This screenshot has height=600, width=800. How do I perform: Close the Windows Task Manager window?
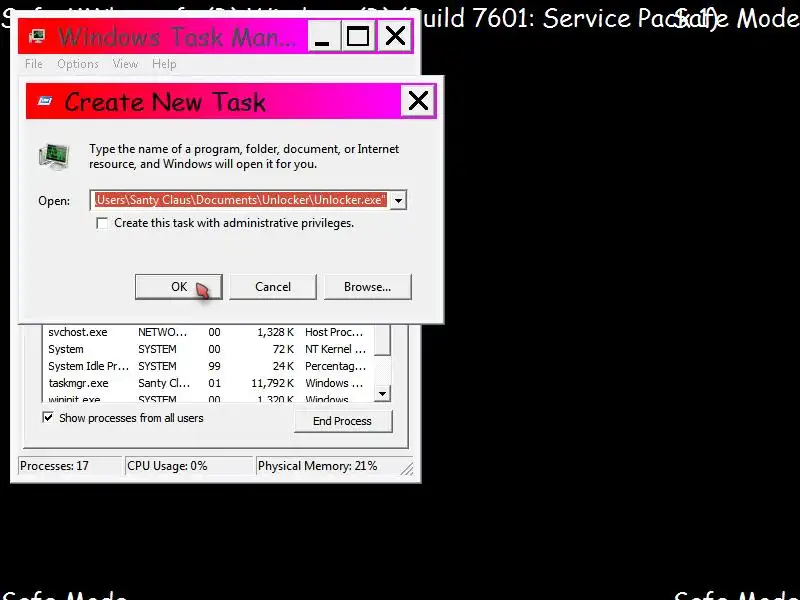pyautogui.click(x=395, y=37)
